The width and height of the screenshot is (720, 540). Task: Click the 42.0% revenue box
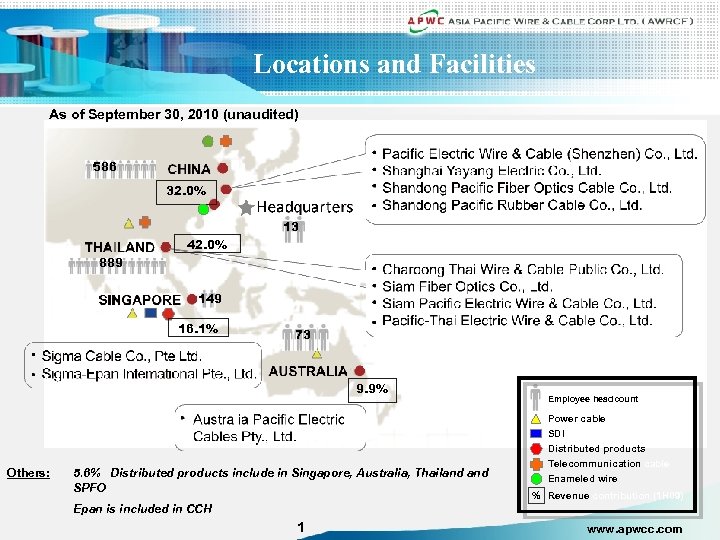(207, 244)
